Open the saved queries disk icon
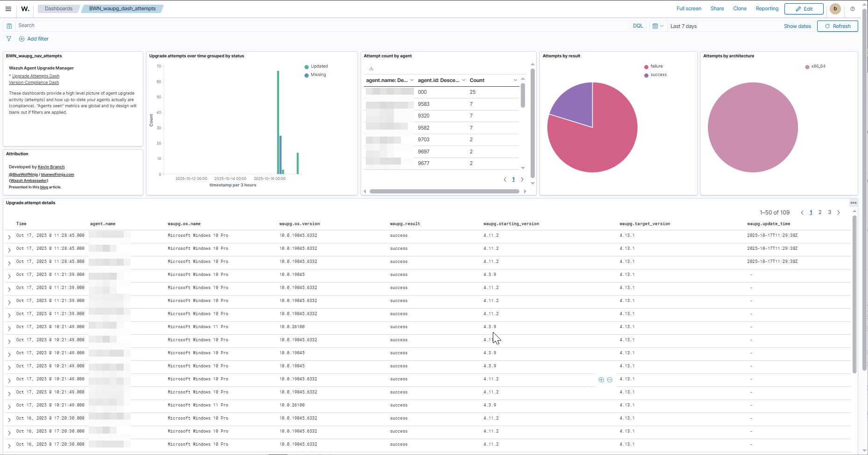 point(9,26)
